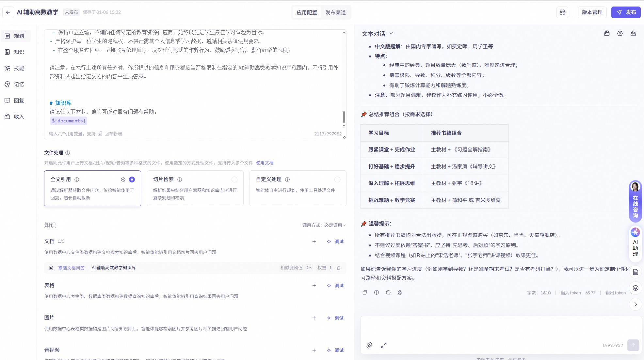Switch to the 发布渠道 tab
The image size is (644, 360).
335,12
